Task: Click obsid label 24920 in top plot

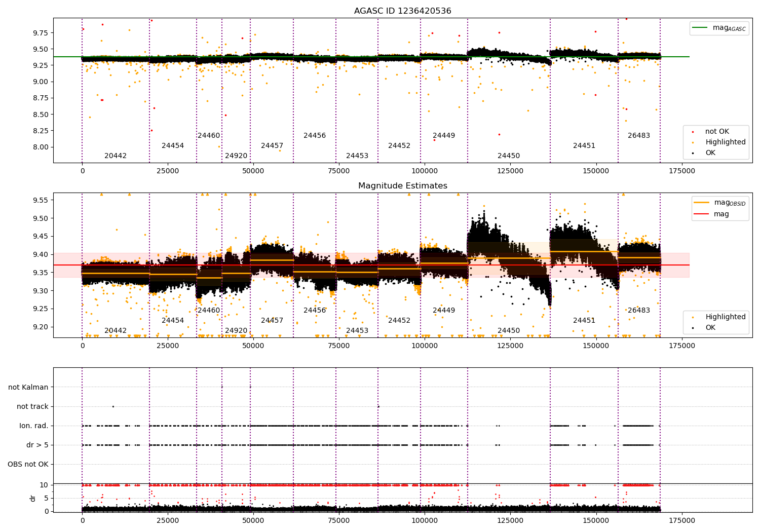Action: (236, 156)
